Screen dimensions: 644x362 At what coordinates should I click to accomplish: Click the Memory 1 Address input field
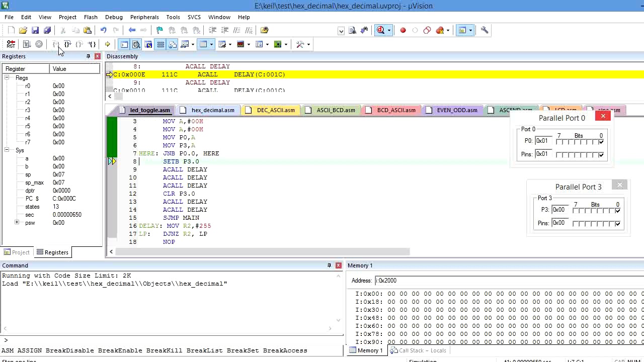453,281
